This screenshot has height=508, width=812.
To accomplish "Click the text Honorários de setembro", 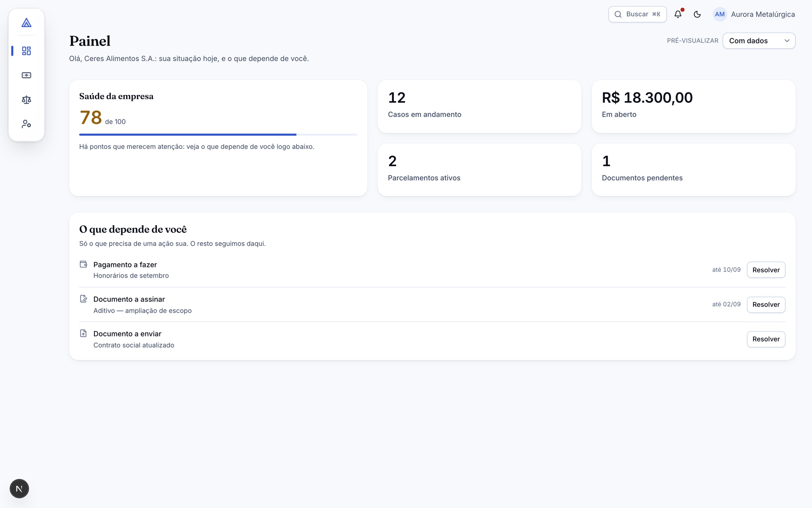I will click(131, 276).
